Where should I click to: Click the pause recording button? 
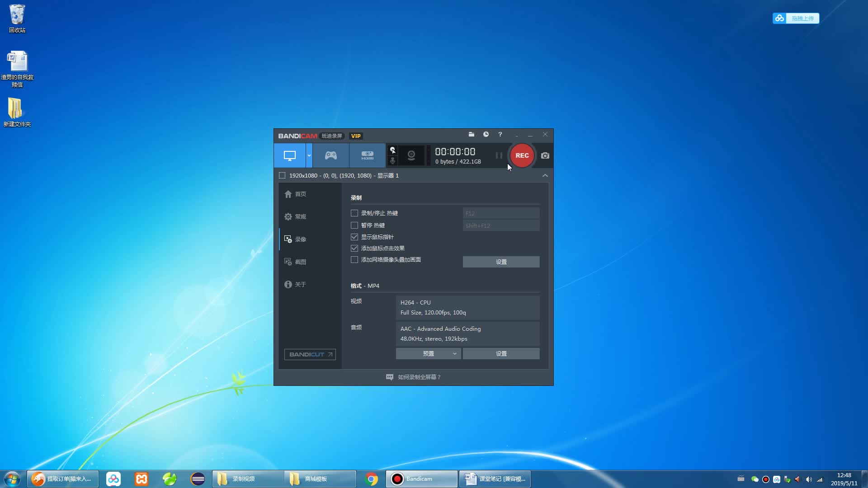click(498, 155)
